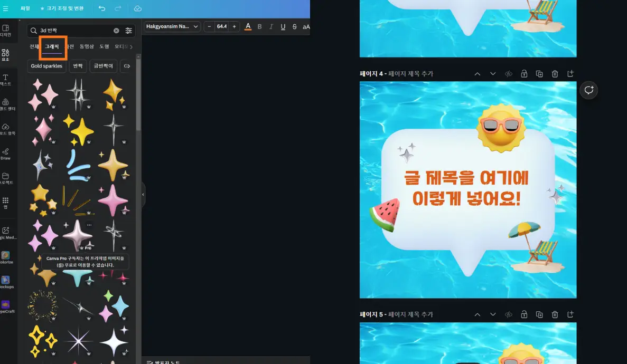Duplicate page 4 via copy icon
The height and width of the screenshot is (364, 627).
tap(539, 73)
